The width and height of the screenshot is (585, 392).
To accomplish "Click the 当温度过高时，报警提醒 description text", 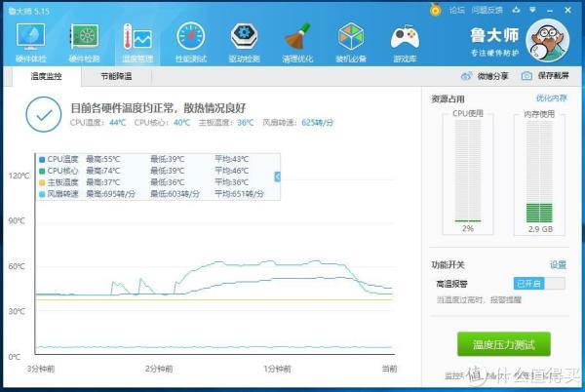I will point(479,300).
